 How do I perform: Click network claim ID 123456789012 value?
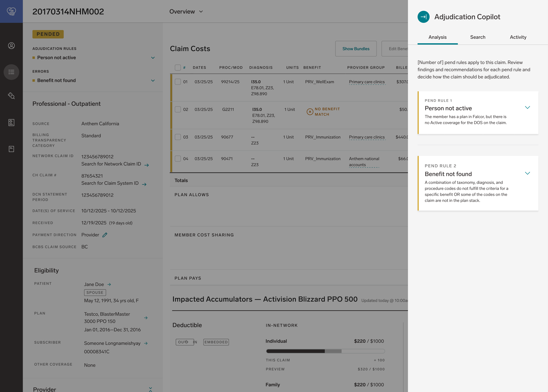(x=97, y=157)
